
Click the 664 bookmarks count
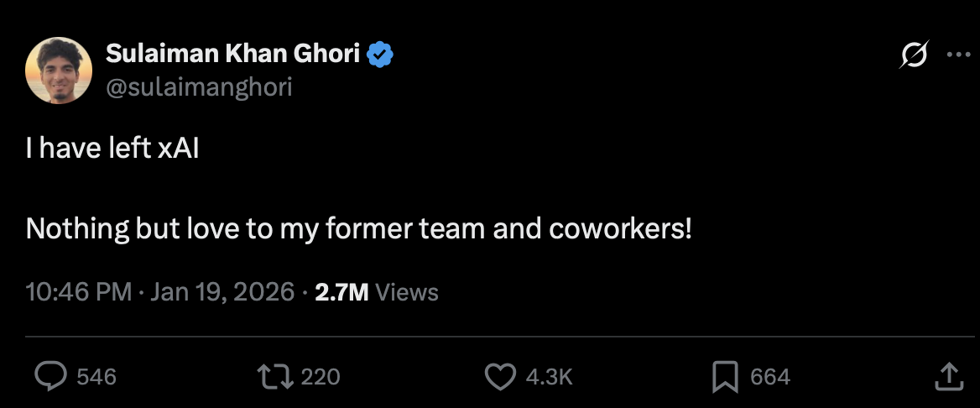[x=770, y=377]
